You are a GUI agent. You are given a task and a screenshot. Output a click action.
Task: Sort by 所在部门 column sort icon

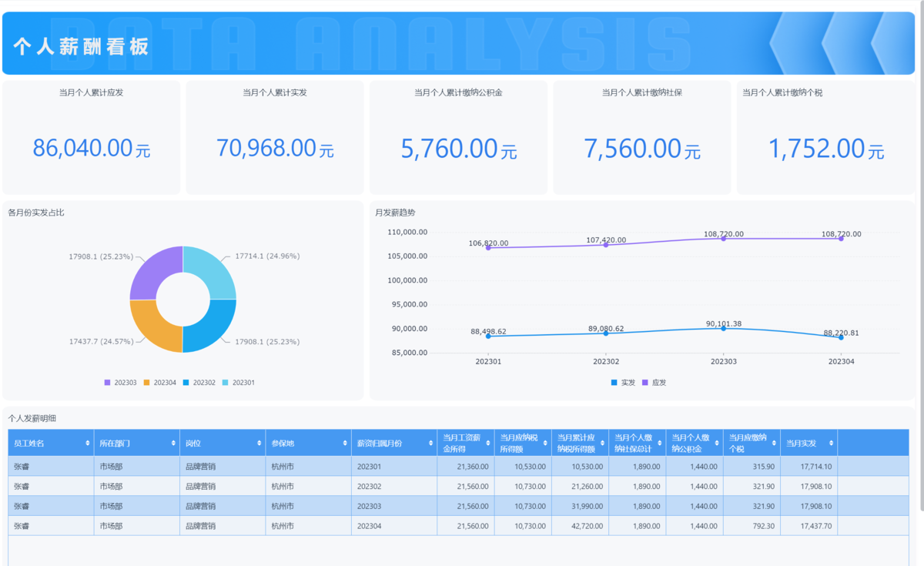pyautogui.click(x=173, y=444)
